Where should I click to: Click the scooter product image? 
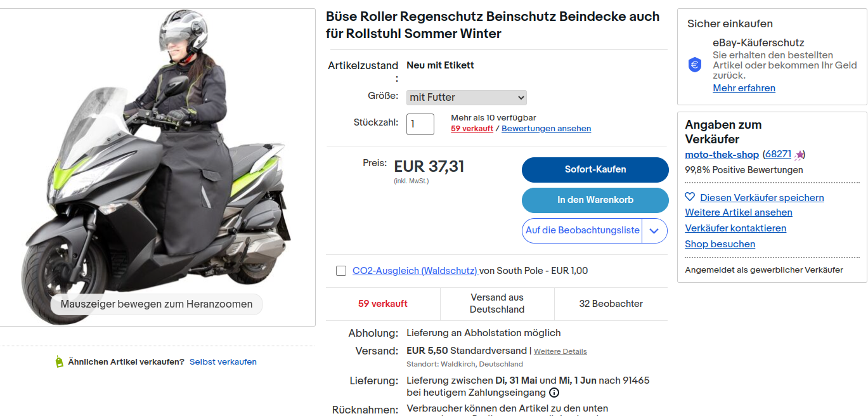click(x=157, y=165)
